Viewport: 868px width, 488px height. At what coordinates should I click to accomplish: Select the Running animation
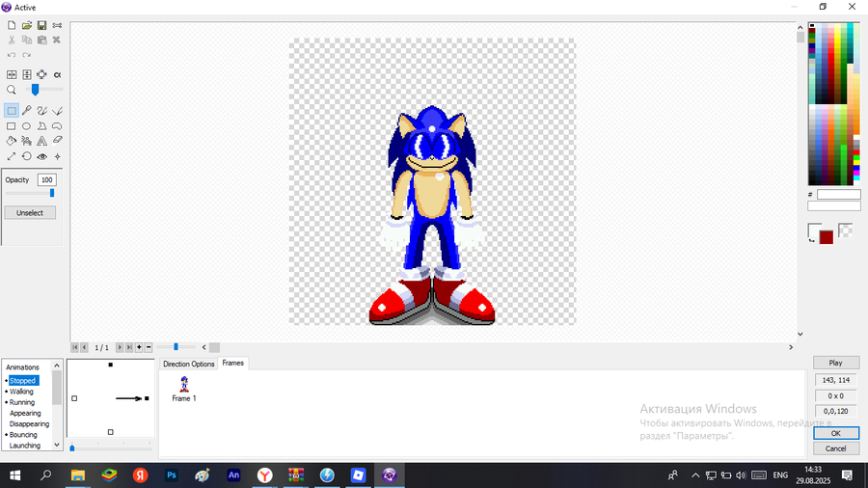[21, 402]
